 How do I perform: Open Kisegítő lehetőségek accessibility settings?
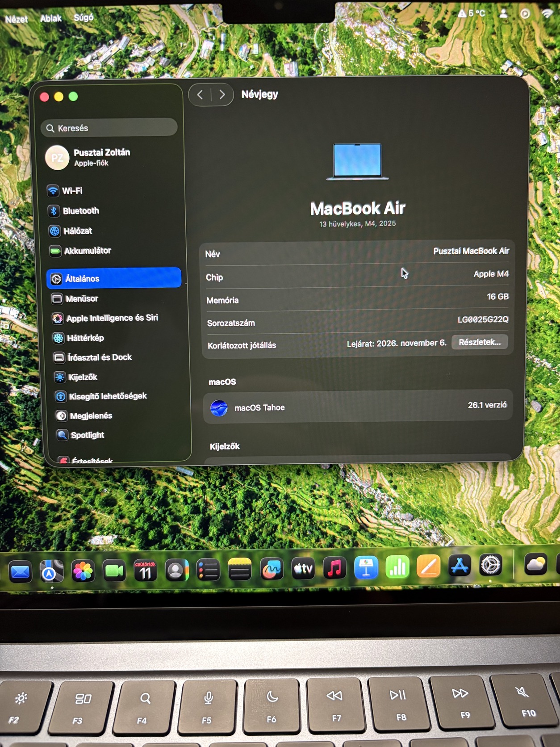click(101, 396)
